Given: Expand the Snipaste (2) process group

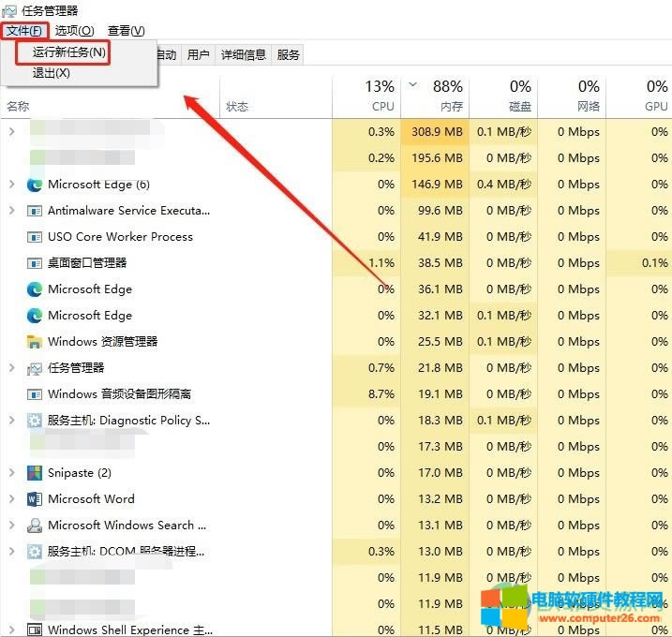Looking at the screenshot, I should (x=11, y=473).
